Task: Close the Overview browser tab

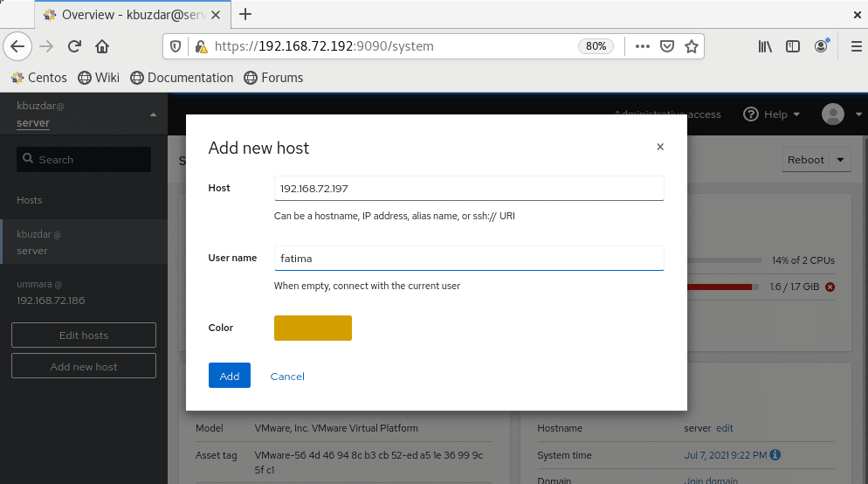Action: 216,15
